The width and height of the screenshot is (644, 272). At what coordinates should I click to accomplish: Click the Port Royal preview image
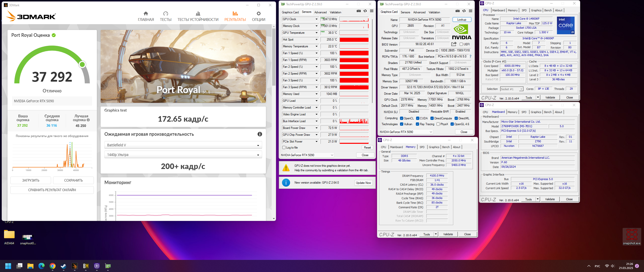183,66
